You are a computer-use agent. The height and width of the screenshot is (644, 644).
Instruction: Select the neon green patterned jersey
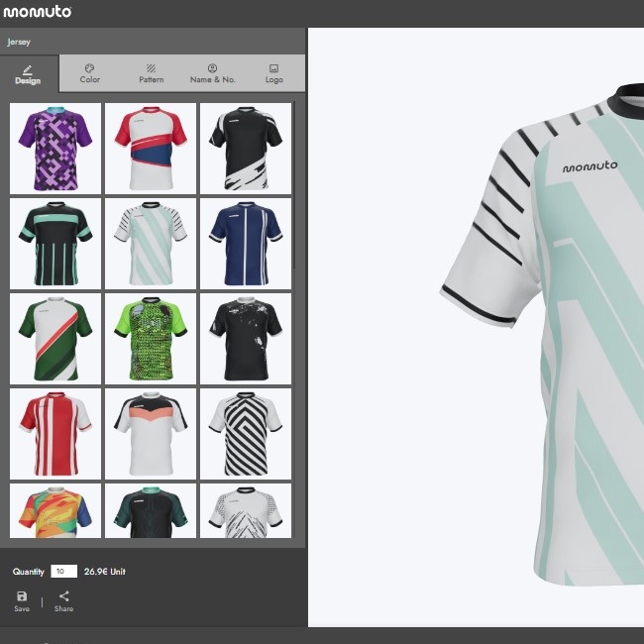point(151,339)
